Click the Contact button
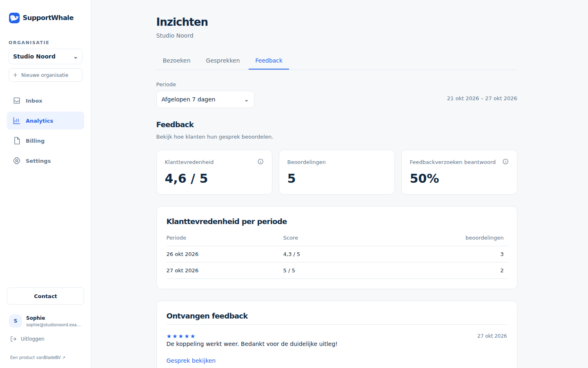The image size is (588, 368). pyautogui.click(x=45, y=296)
